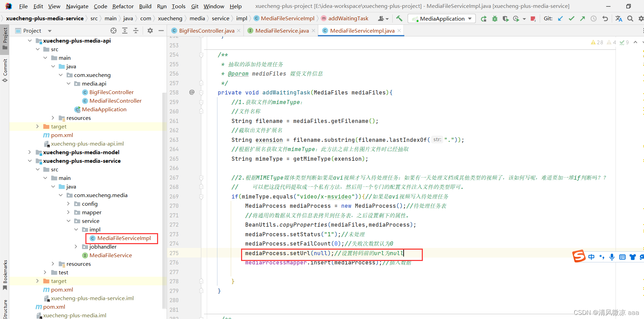Click the soft keyboard icon in IME bar
The width and height of the screenshot is (644, 319).
pyautogui.click(x=622, y=257)
